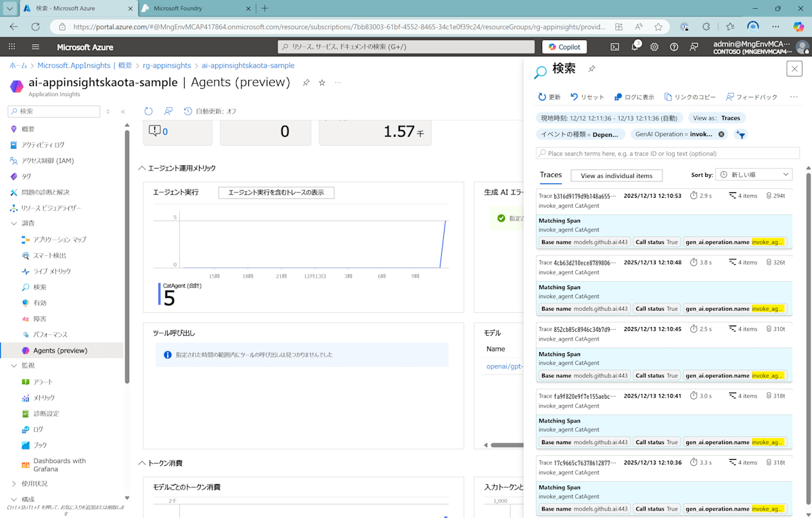Focus the trace ID search terms field
The image size is (812, 518).
(668, 154)
